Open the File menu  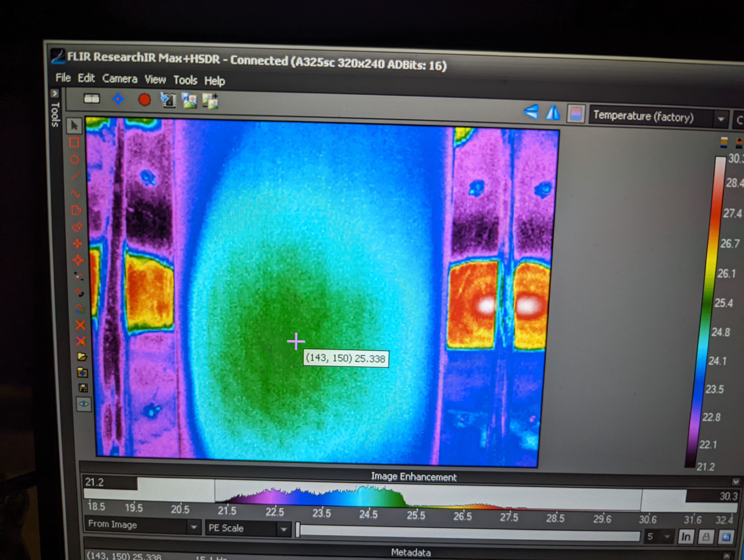[63, 78]
